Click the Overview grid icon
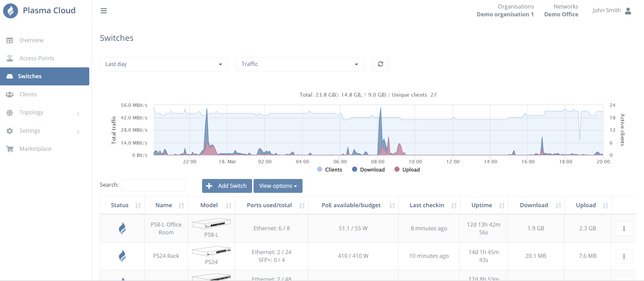Screen dimensions: 644x281 10,40
